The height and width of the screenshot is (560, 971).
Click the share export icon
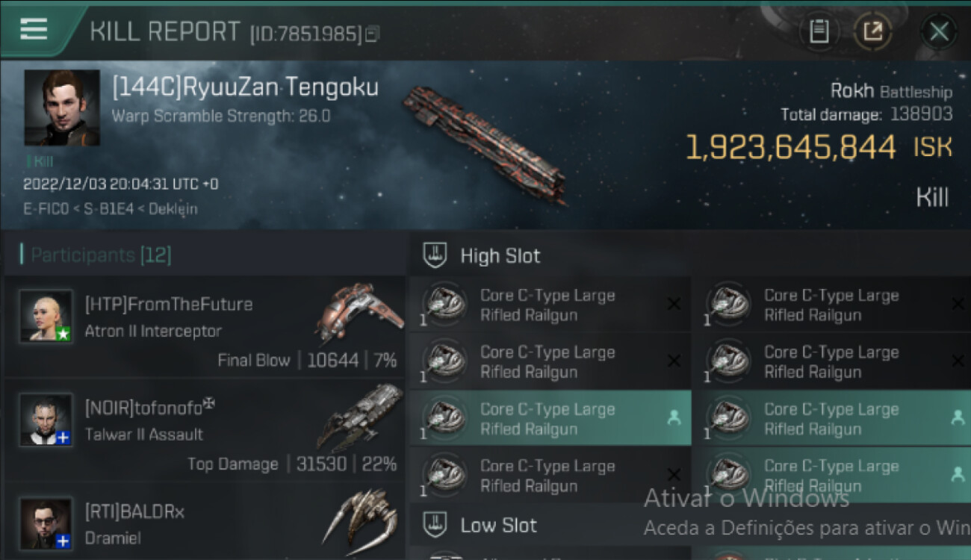pos(872,31)
